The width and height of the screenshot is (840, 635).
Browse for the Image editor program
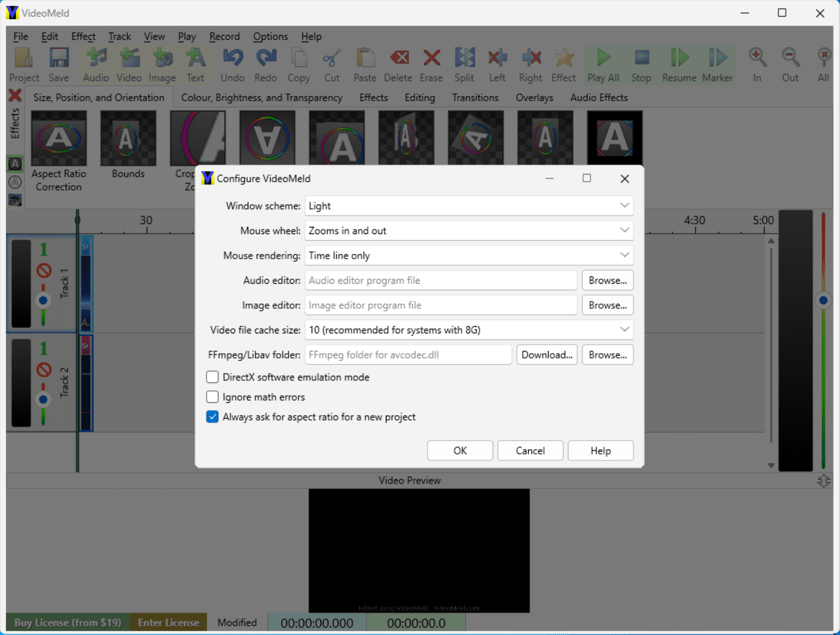tap(608, 305)
